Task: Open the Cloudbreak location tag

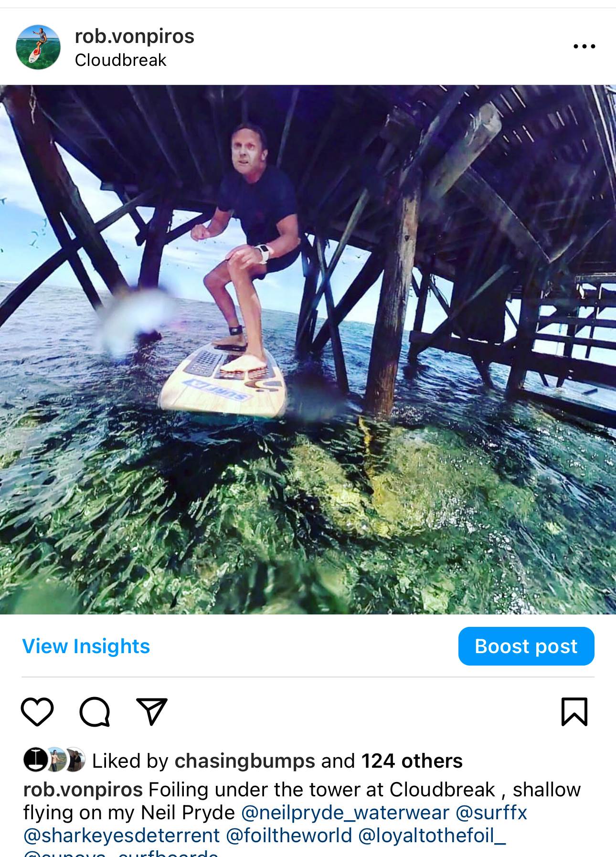Action: coord(121,60)
